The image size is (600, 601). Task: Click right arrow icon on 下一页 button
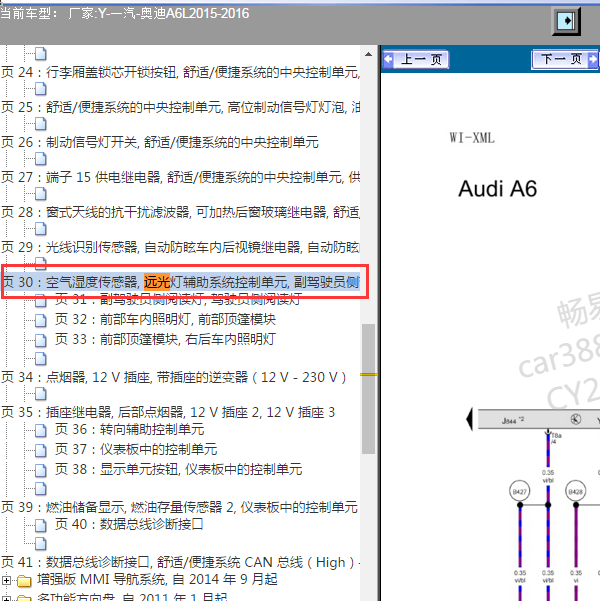pos(593,59)
